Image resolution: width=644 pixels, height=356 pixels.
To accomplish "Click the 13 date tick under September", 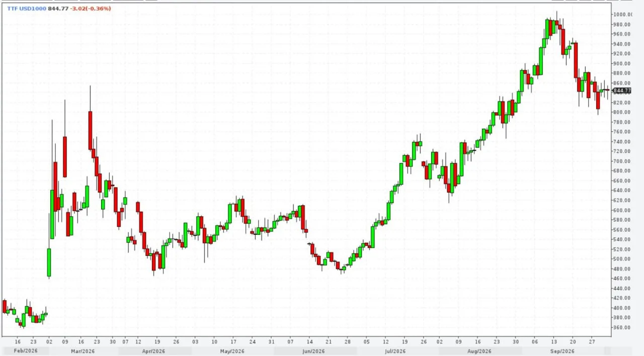I will 554,341.
